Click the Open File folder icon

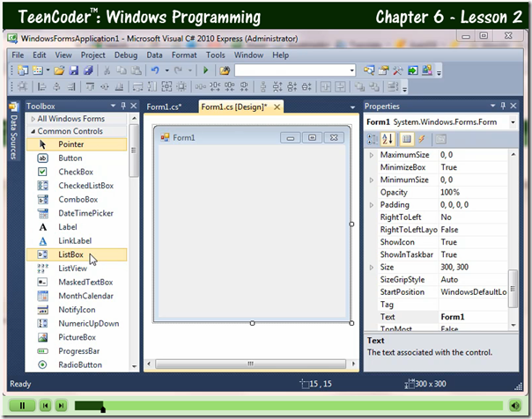59,70
